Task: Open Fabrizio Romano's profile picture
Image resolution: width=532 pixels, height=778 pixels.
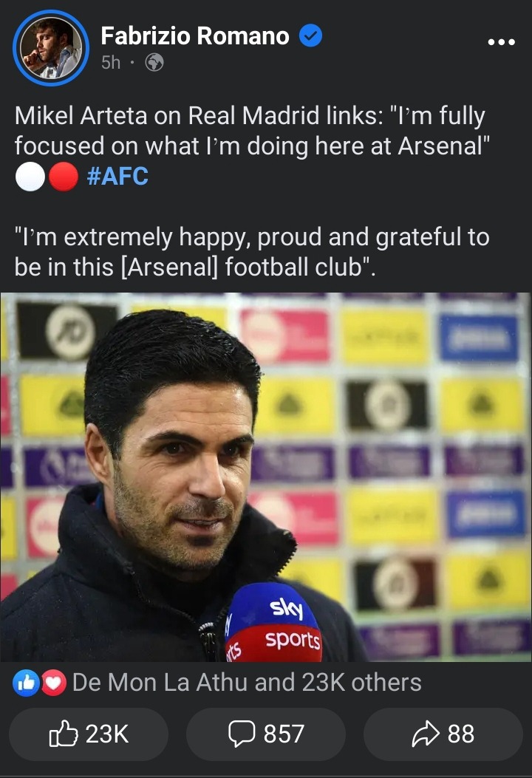Action: (51, 48)
